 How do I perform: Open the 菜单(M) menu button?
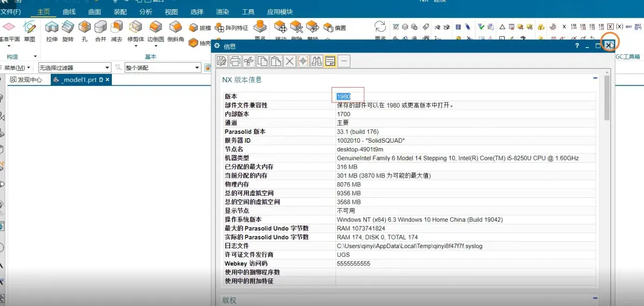pyautogui.click(x=16, y=68)
